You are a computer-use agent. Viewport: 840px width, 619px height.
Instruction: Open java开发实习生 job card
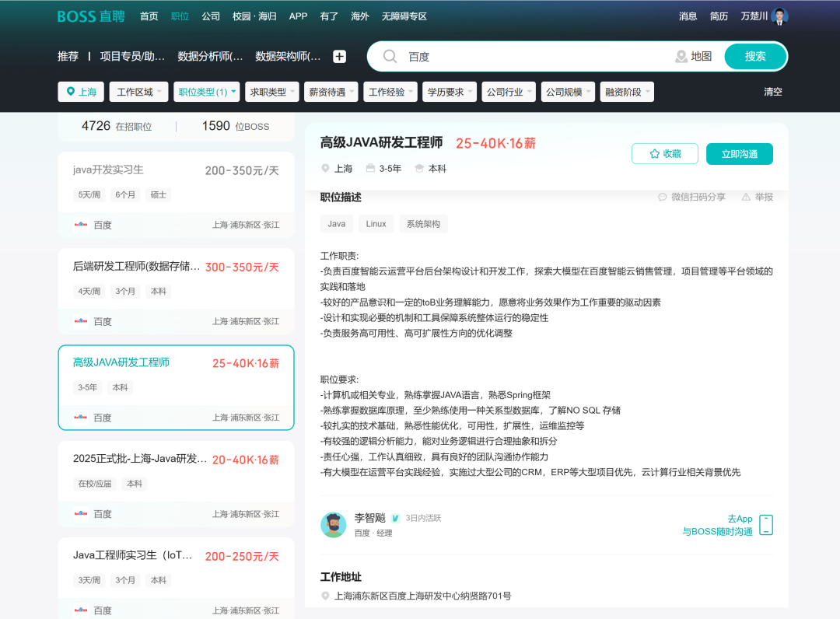(176, 194)
